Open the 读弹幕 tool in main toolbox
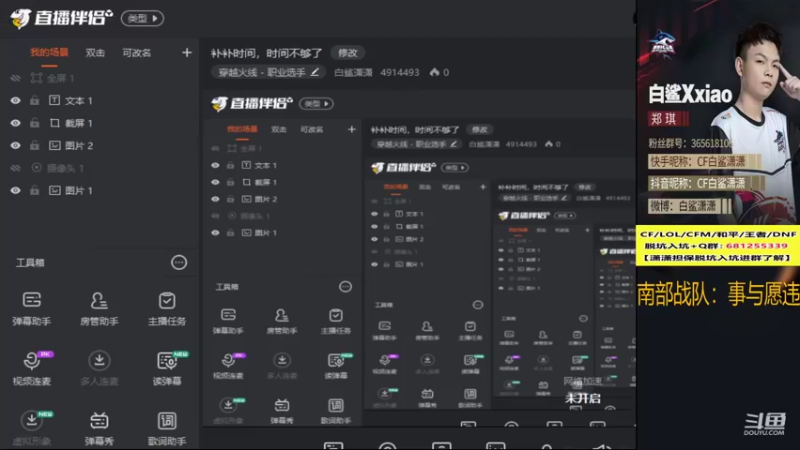The image size is (800, 450). point(167,368)
